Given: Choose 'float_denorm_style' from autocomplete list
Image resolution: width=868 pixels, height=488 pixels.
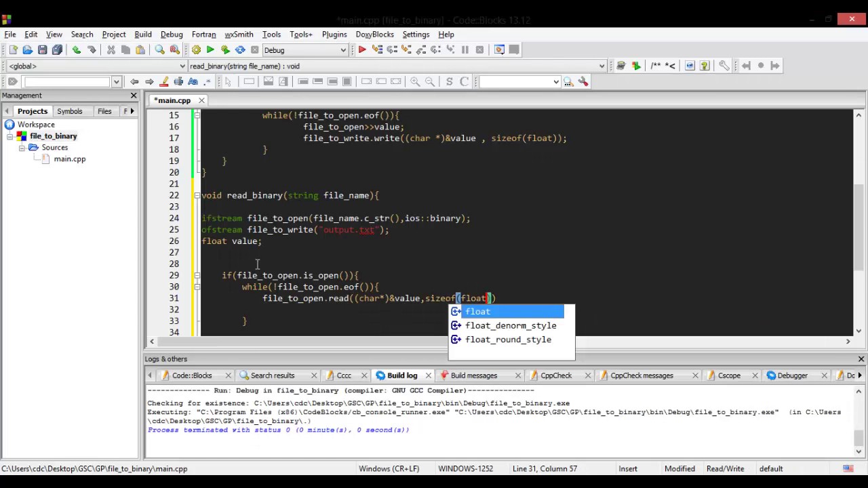Looking at the screenshot, I should pos(511,326).
